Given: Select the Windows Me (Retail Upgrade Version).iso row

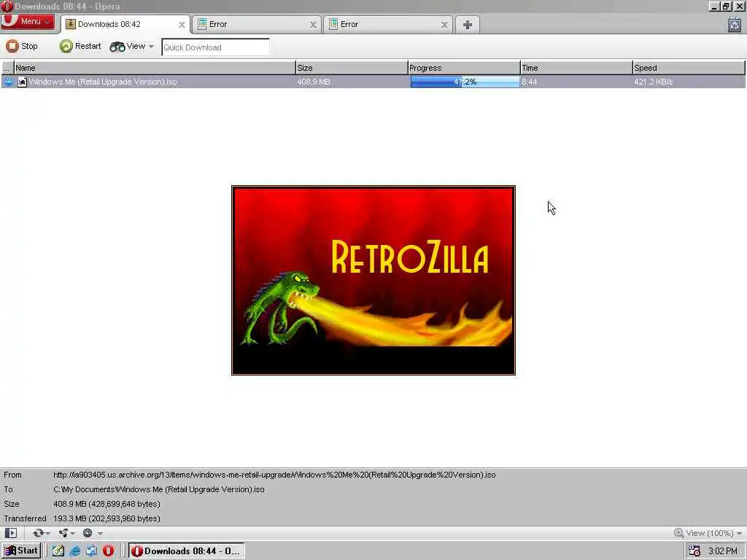Looking at the screenshot, I should tap(373, 82).
